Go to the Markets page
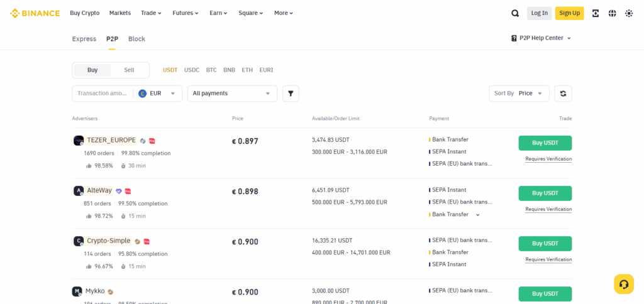 [x=120, y=13]
